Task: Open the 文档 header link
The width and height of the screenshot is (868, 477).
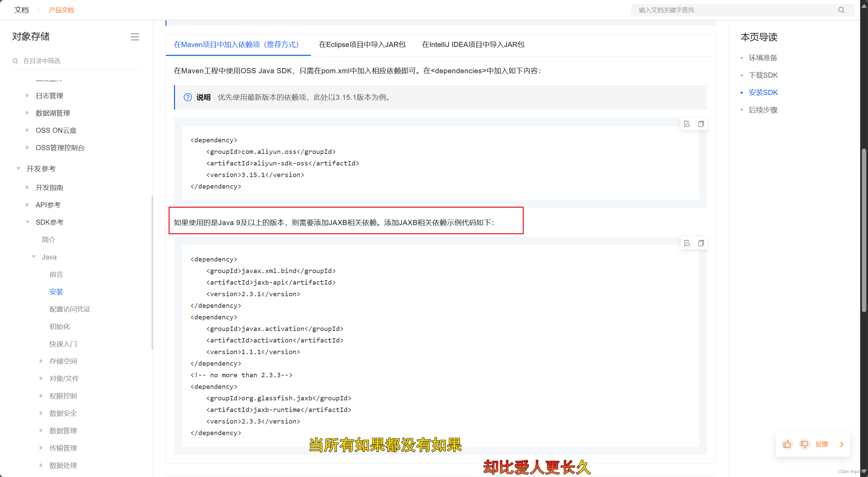Action: click(21, 10)
